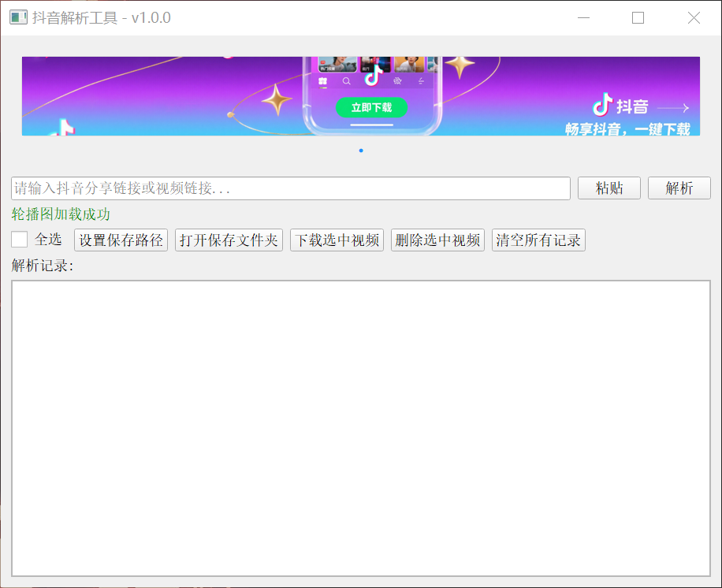Click the 解析 button

[x=679, y=188]
